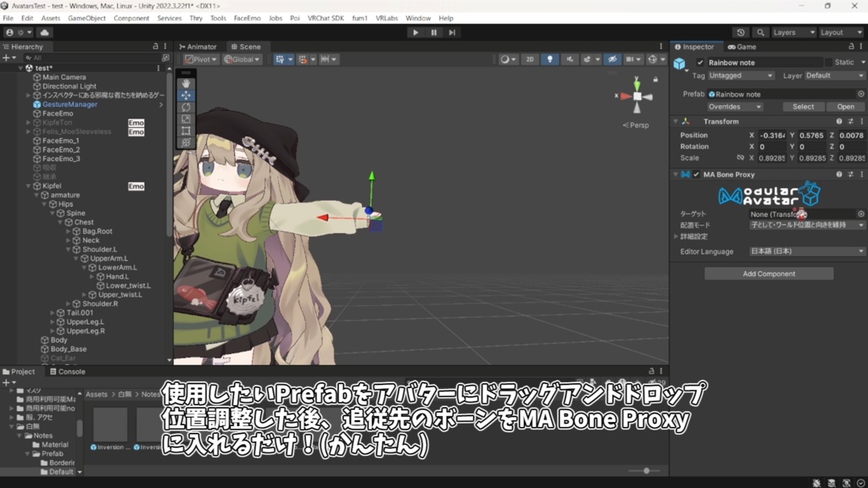
Task: Open the 配置モード dropdown
Action: tap(807, 225)
